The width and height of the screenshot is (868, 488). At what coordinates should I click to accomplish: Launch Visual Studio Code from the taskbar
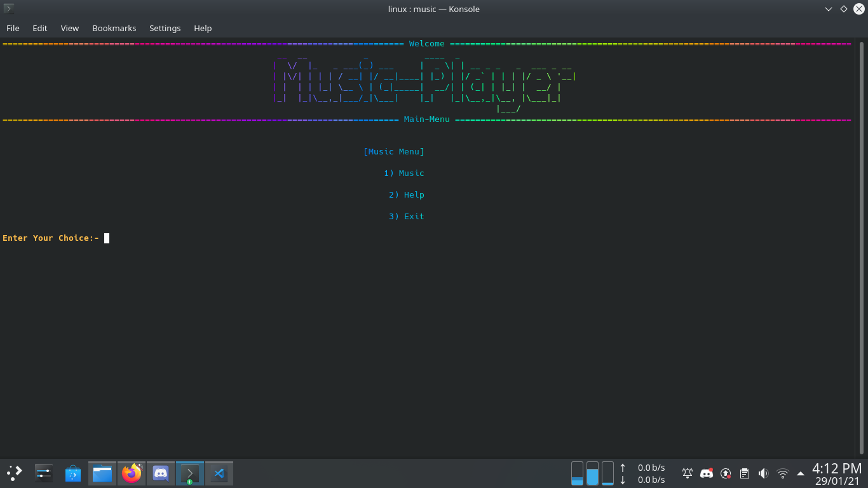coord(219,473)
